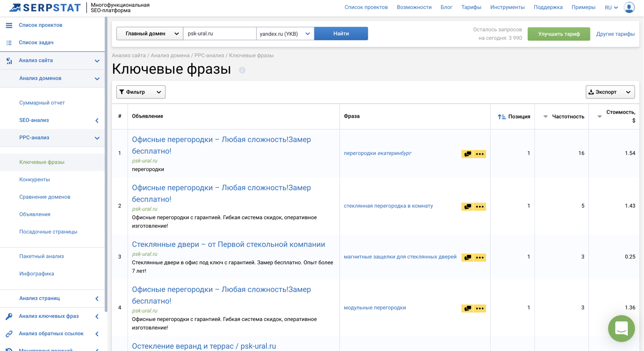Open ad Остекление веранд и террас
Viewport: 644px width, 351px height.
[204, 346]
